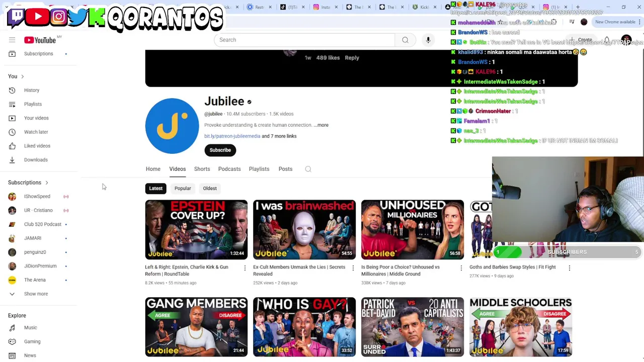Expand the Subscriptions section header

[x=28, y=183]
